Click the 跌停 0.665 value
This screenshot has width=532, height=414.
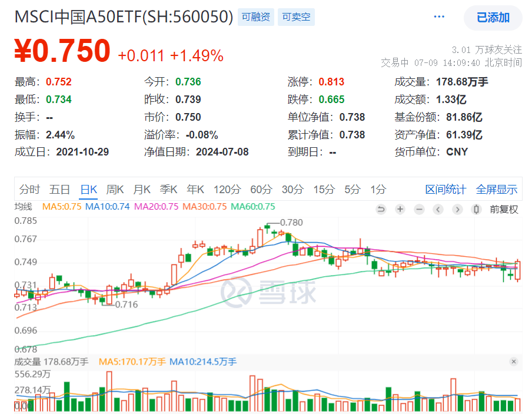click(x=331, y=100)
